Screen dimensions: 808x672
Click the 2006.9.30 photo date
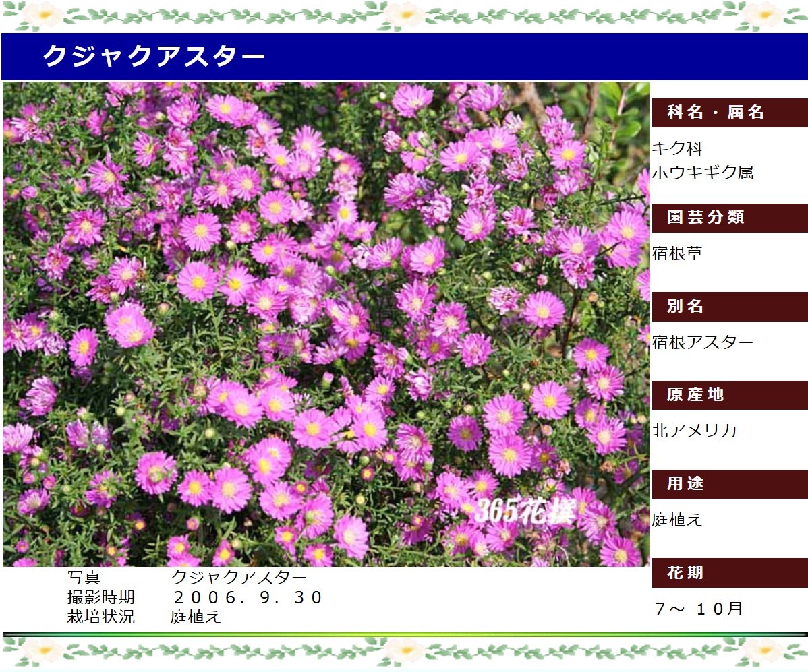[248, 598]
